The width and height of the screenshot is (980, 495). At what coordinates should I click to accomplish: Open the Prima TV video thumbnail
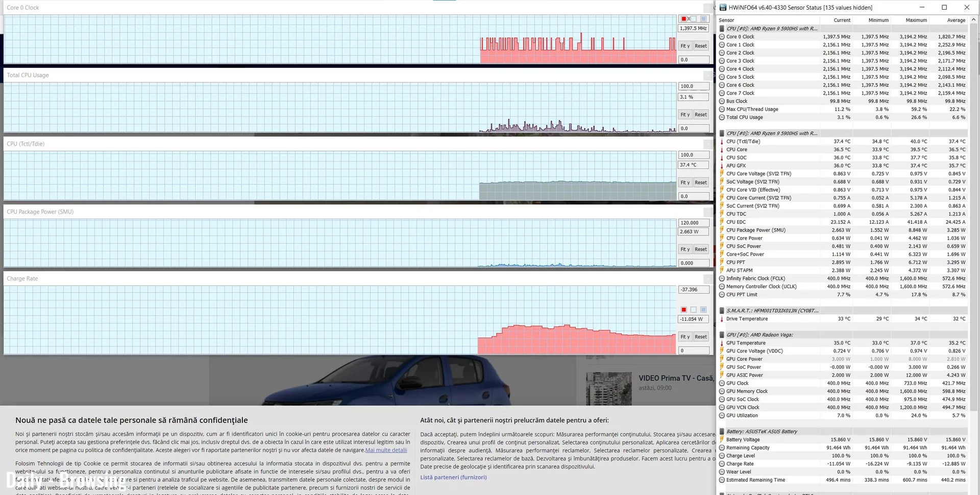tap(609, 389)
